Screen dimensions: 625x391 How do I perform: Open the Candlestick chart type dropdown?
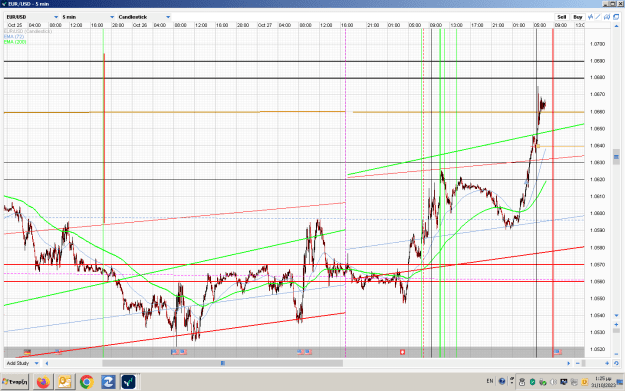coord(144,17)
